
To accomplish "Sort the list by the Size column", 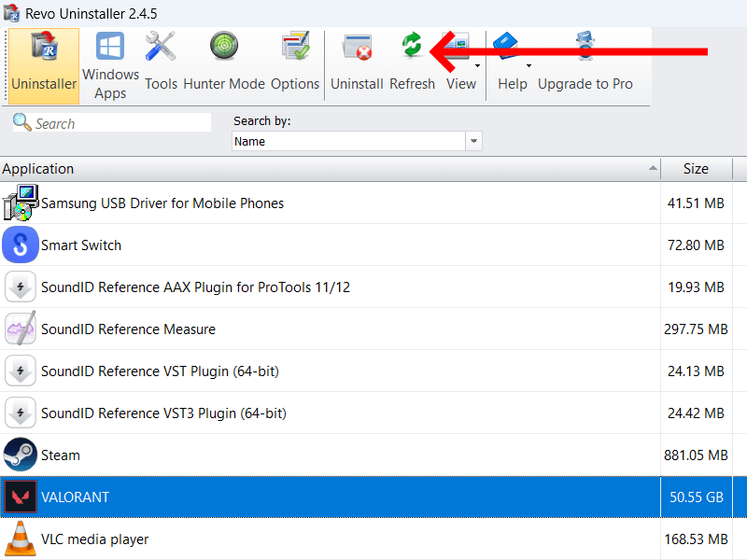I will (696, 169).
